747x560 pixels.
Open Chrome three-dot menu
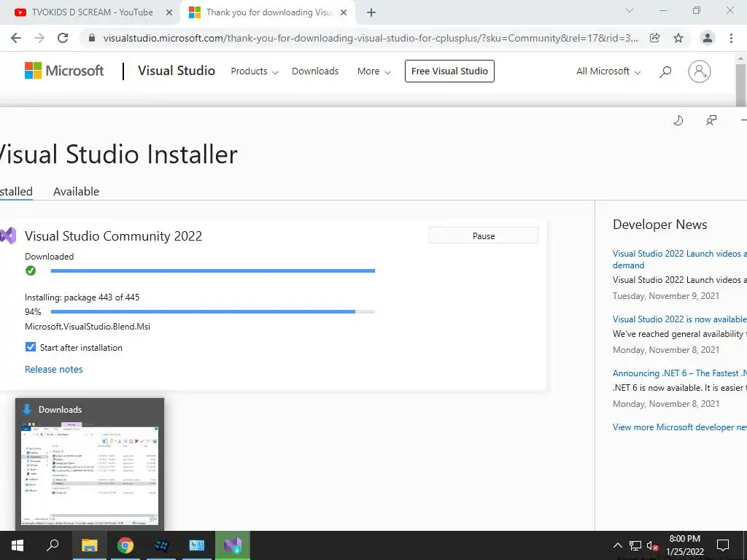(x=731, y=38)
